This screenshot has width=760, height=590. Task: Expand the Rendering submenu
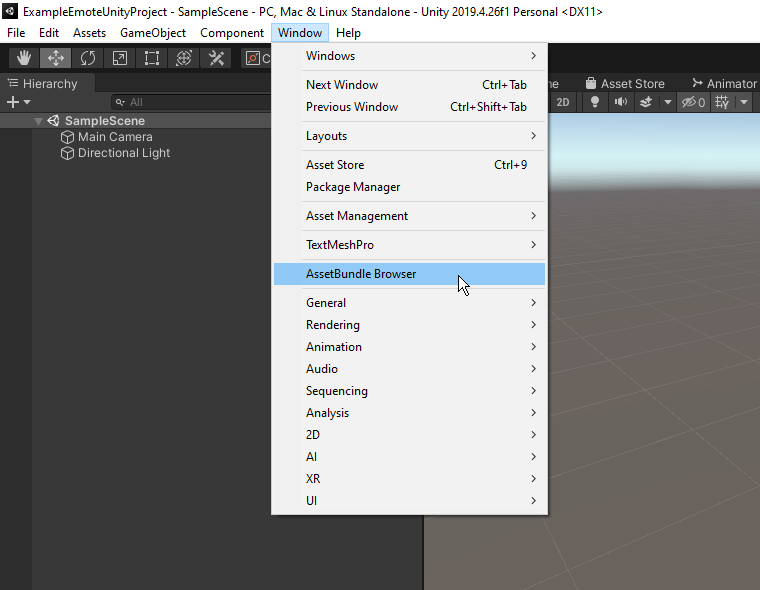(x=410, y=325)
